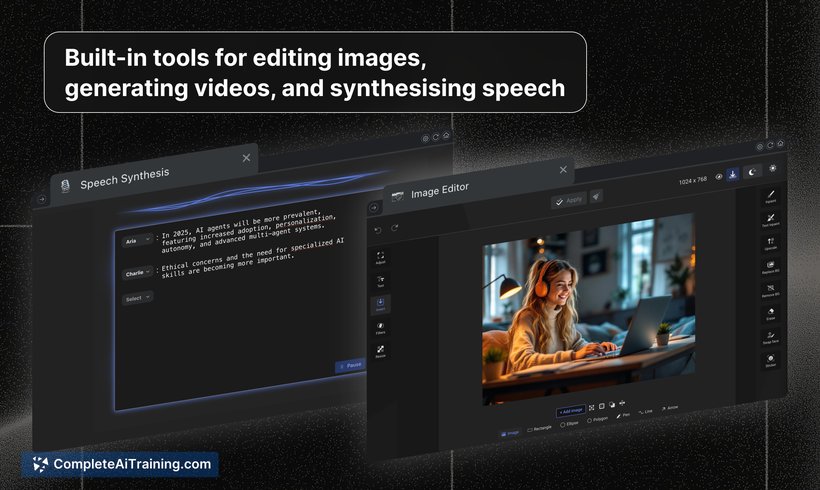Screen dimensions: 820x490
Task: Click the magic wand icon beside Apply
Action: (596, 196)
